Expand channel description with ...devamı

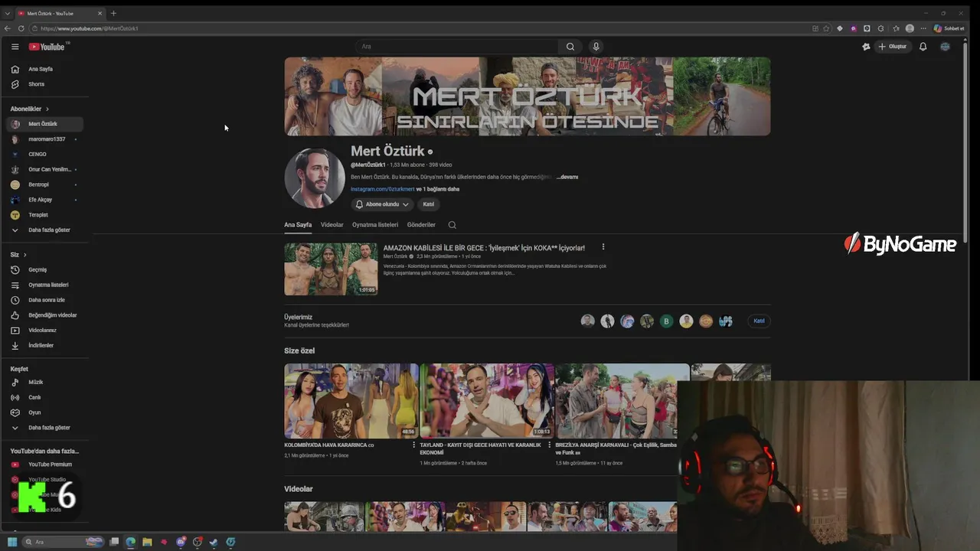(567, 177)
